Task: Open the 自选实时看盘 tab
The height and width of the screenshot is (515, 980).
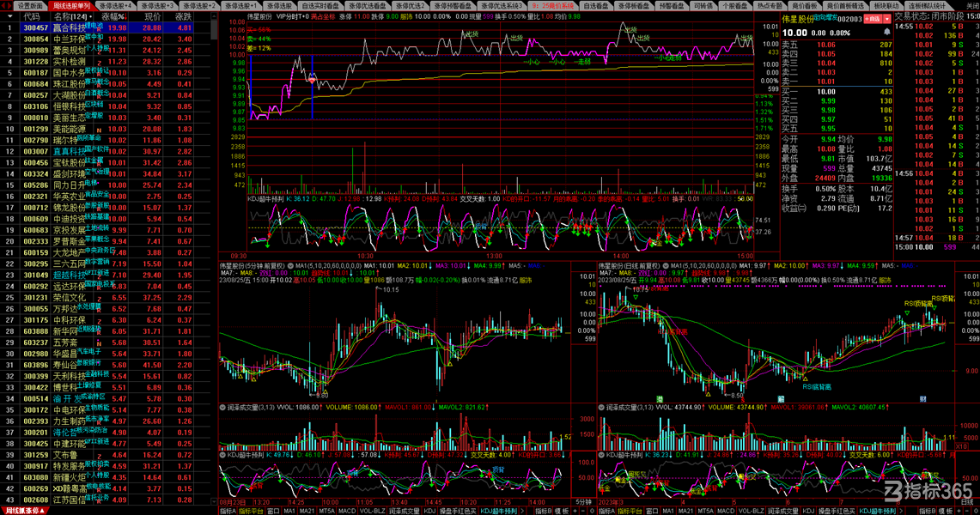Action: pyautogui.click(x=320, y=6)
